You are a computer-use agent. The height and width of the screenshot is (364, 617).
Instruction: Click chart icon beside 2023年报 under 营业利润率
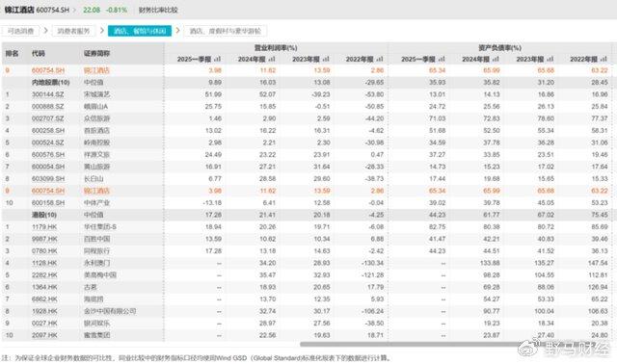pos(326,60)
